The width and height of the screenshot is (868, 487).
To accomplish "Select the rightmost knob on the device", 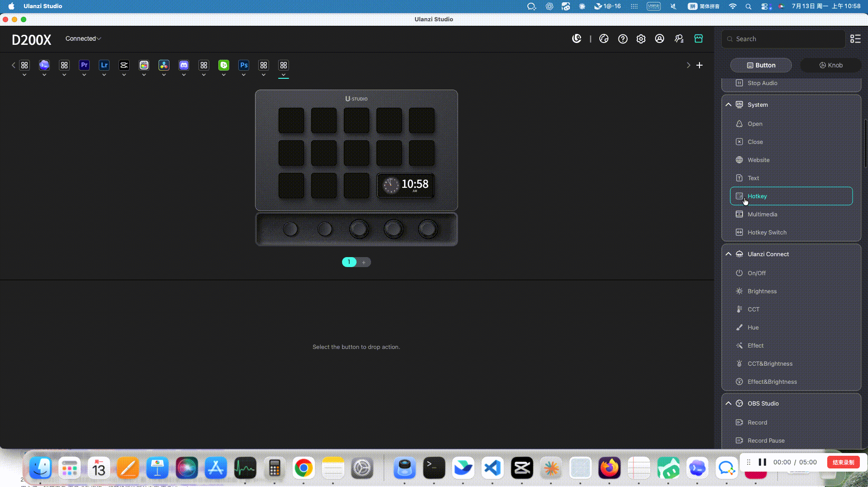I will (428, 229).
